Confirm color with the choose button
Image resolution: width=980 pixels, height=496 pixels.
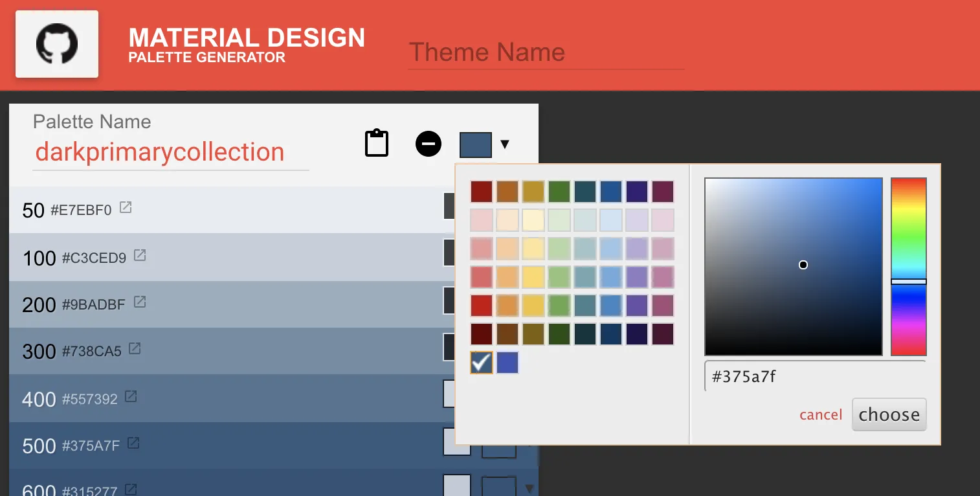click(889, 414)
